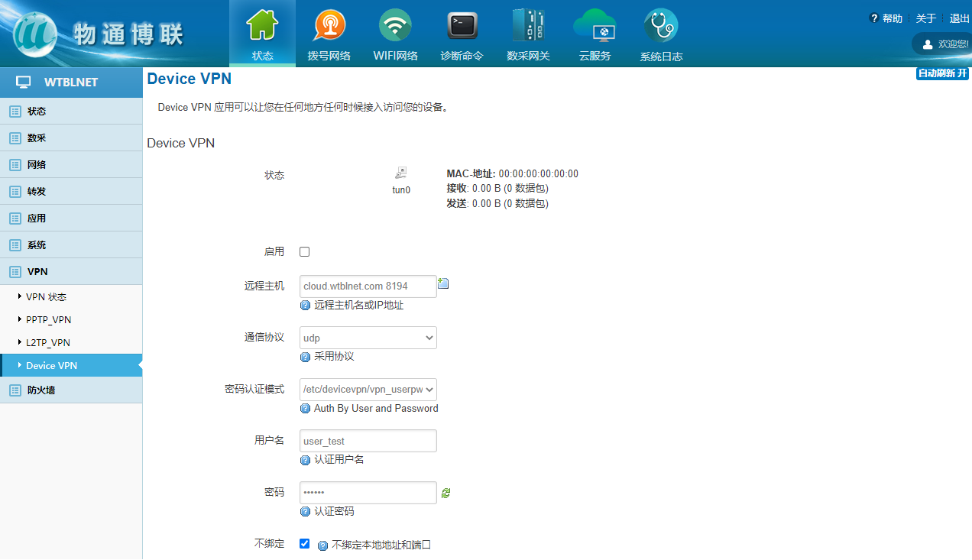Click the green reveal icon beside password field
The height and width of the screenshot is (560, 972).
(x=446, y=494)
